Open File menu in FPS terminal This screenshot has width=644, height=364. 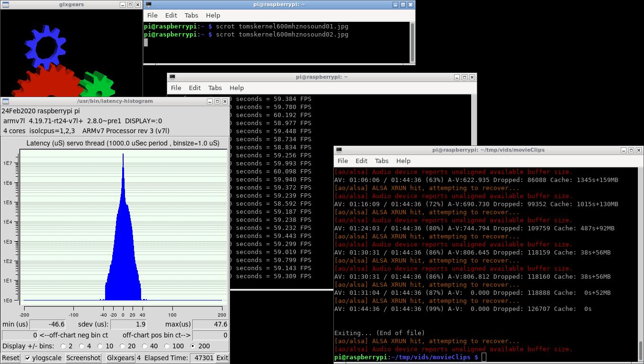176,88
